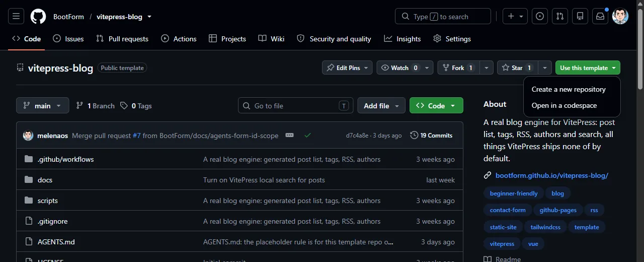Go to GitHub homepage via Octocat logo

pyautogui.click(x=38, y=17)
